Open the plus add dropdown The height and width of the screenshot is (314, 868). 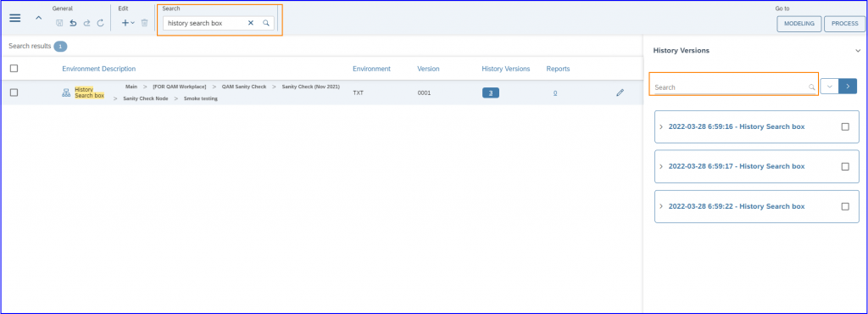128,23
